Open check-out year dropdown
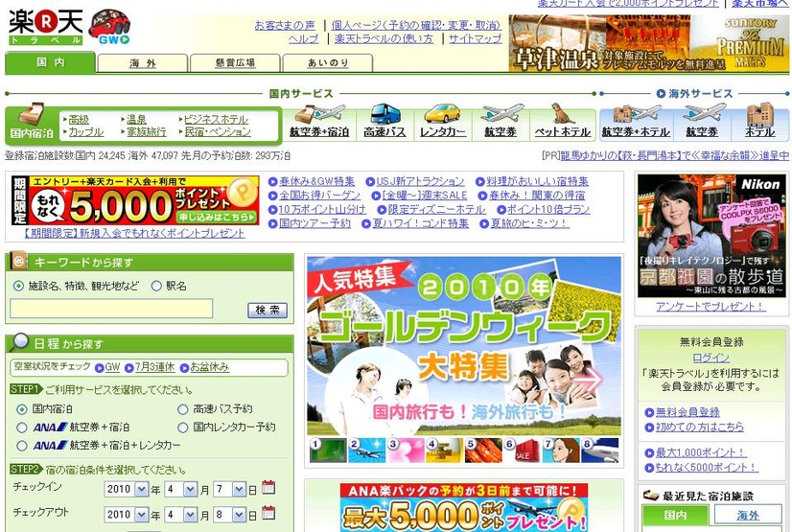Image resolution: width=792 pixels, height=532 pixels. (127, 515)
